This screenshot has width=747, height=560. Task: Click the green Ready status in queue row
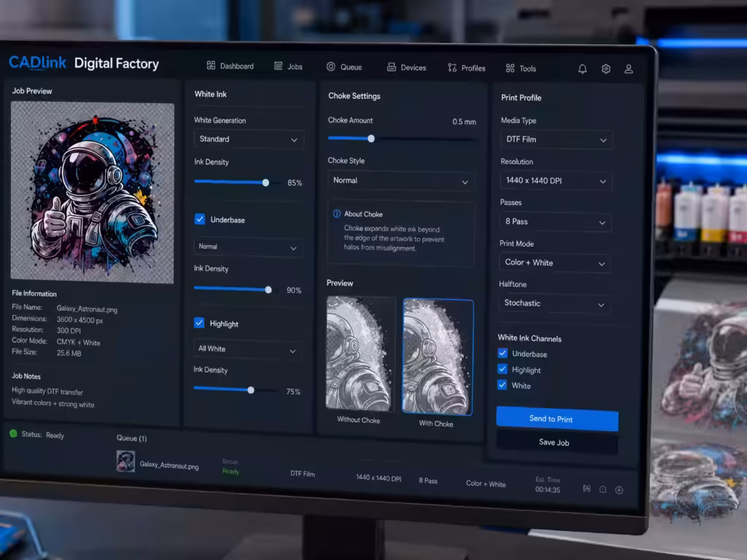231,472
